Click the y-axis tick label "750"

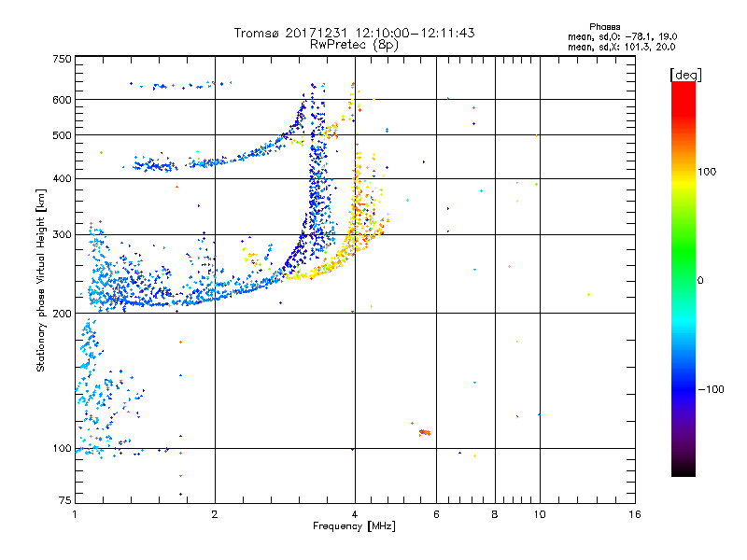[62, 59]
